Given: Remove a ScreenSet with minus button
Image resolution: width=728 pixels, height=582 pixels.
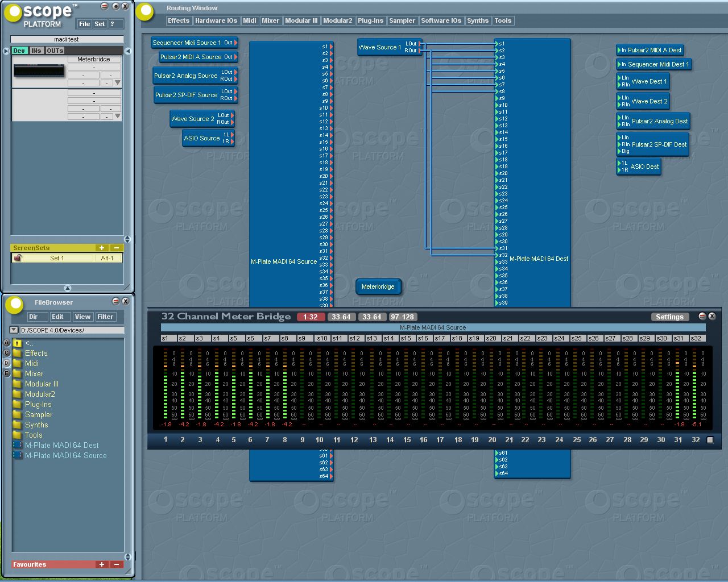Looking at the screenshot, I should click(x=116, y=248).
